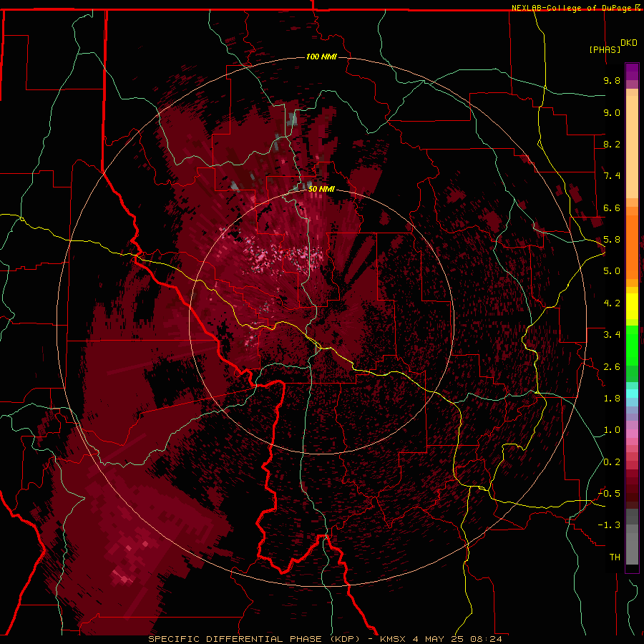Viewport: 644px width, 644px height.
Task: Click the 1.8 scale value
Action: point(612,399)
